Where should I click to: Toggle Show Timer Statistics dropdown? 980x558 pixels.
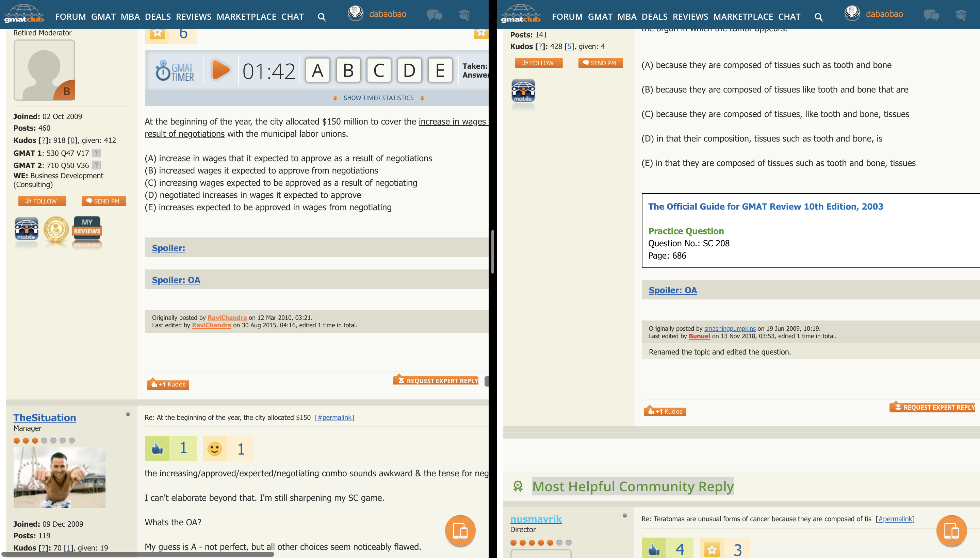(378, 97)
